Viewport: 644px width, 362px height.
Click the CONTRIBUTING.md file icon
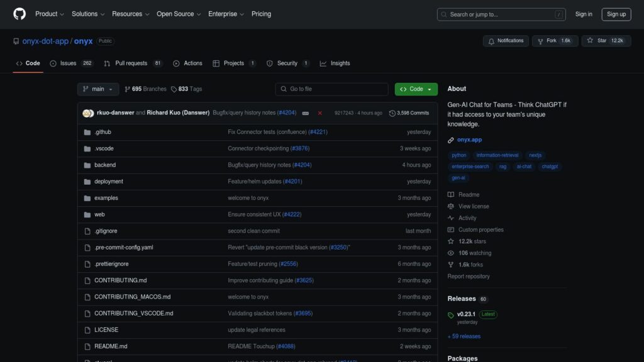pos(87,281)
